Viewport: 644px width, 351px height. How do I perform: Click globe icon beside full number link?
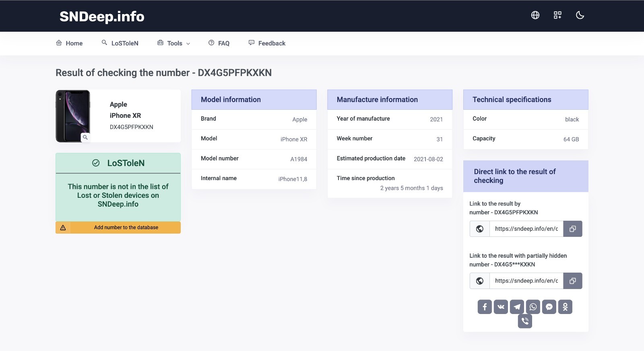[x=480, y=229]
